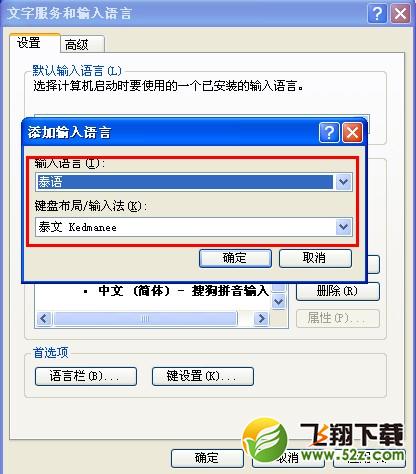Expand the 输入语言 dropdown showing 泰语
The image size is (416, 474).
point(343,182)
